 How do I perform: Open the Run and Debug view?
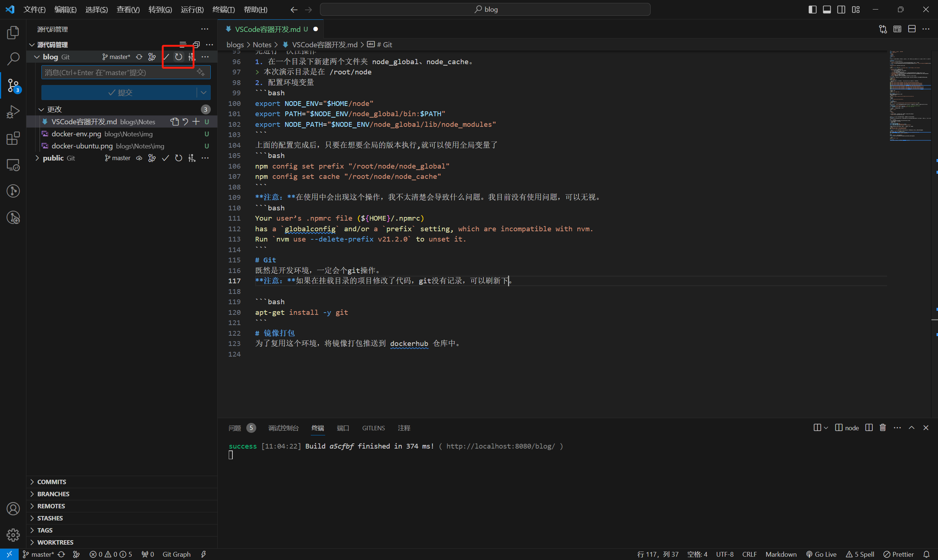click(x=13, y=112)
